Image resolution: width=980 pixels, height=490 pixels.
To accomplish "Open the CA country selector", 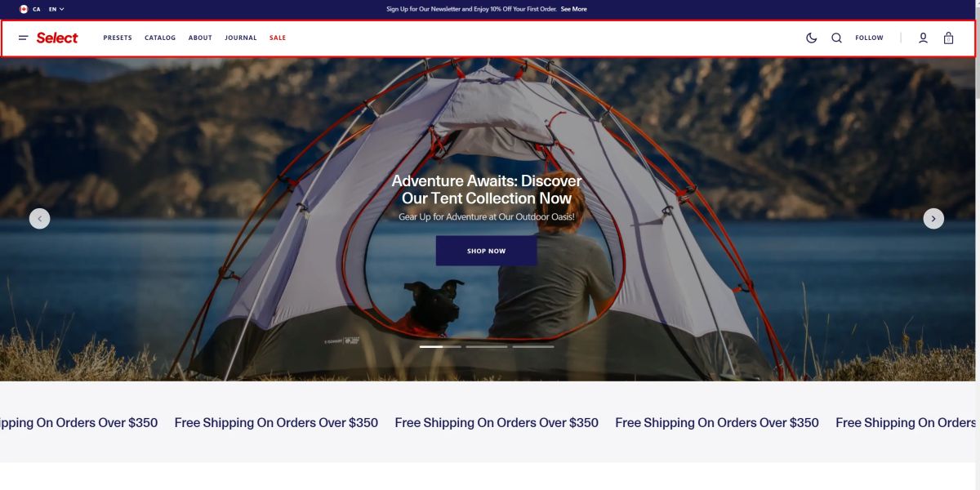I will pos(37,9).
